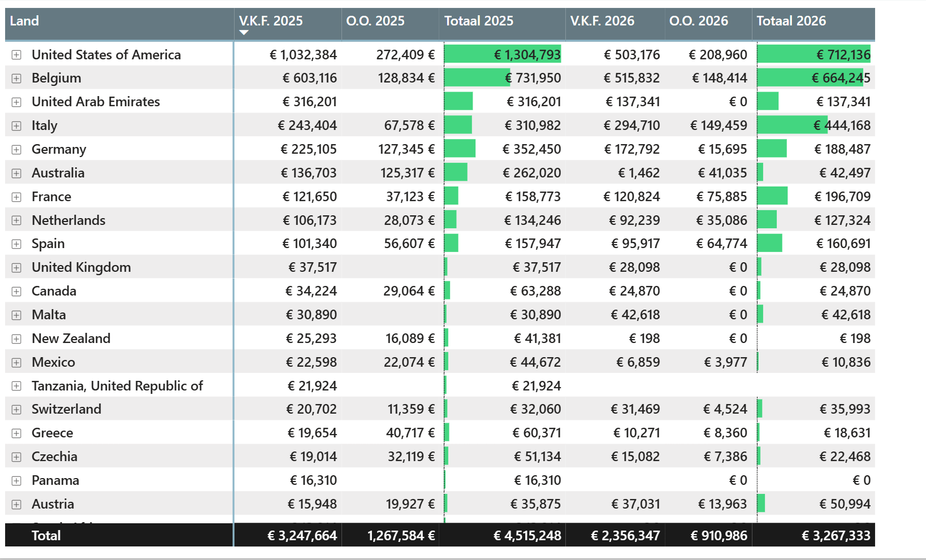Select Germany's Totaal 2025 value € 352,450
The width and height of the screenshot is (926, 560).
coord(532,149)
